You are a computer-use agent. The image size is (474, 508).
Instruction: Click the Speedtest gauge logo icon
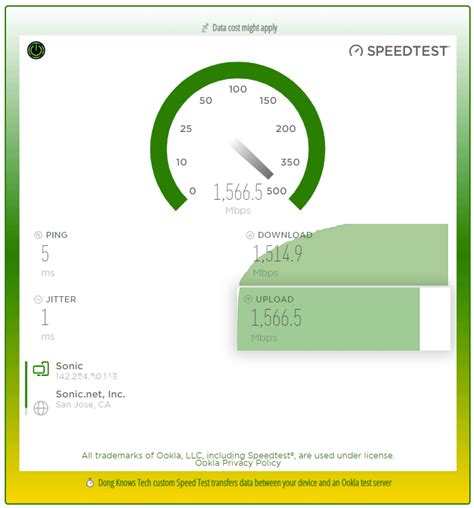click(x=356, y=51)
